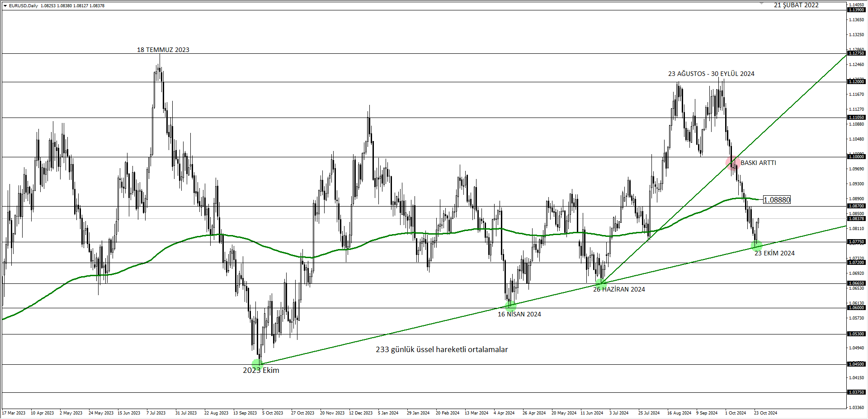Viewport: 868px width, 419px height.
Task: Click the '2023 Ekim' text label
Action: click(x=261, y=370)
